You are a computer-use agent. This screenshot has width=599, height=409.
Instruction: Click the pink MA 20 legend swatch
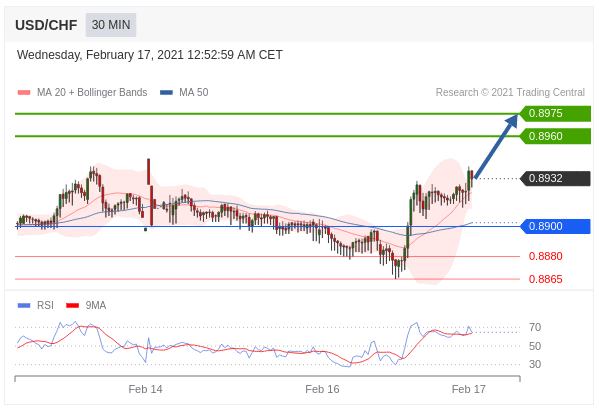[24, 92]
